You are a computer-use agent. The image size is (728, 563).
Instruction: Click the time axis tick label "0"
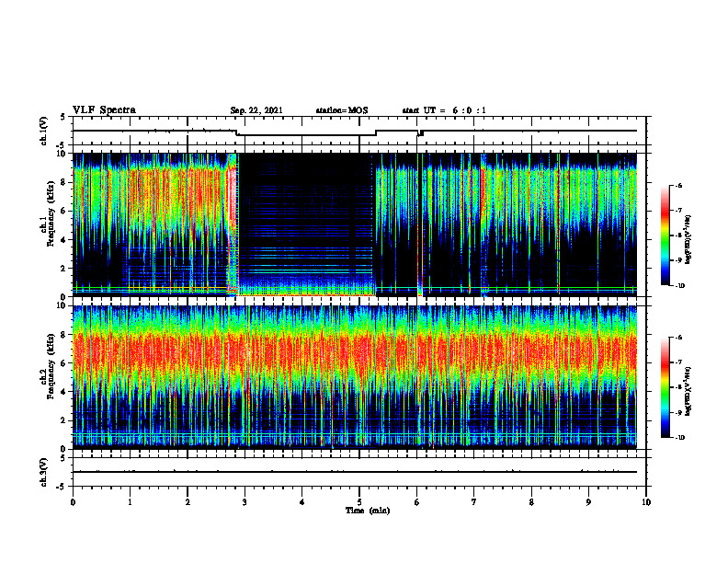(x=73, y=502)
